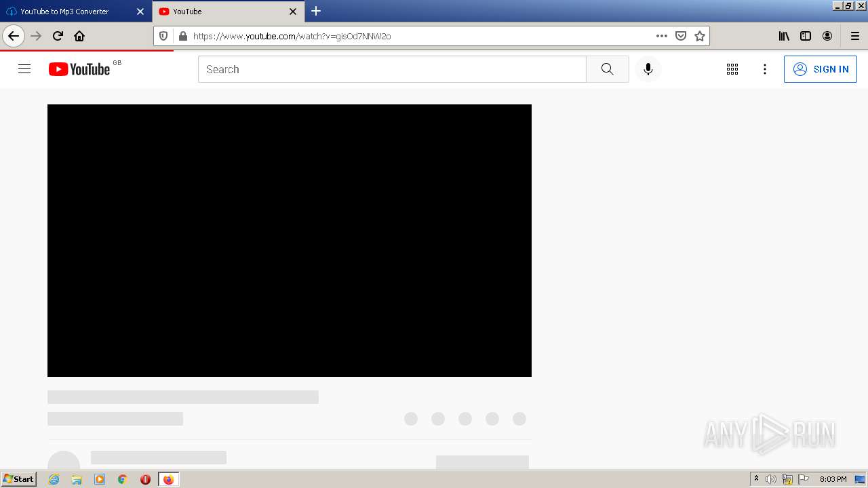Screen dimensions: 868x488
Task: Click the browser forward arrow
Action: pyautogui.click(x=37, y=36)
